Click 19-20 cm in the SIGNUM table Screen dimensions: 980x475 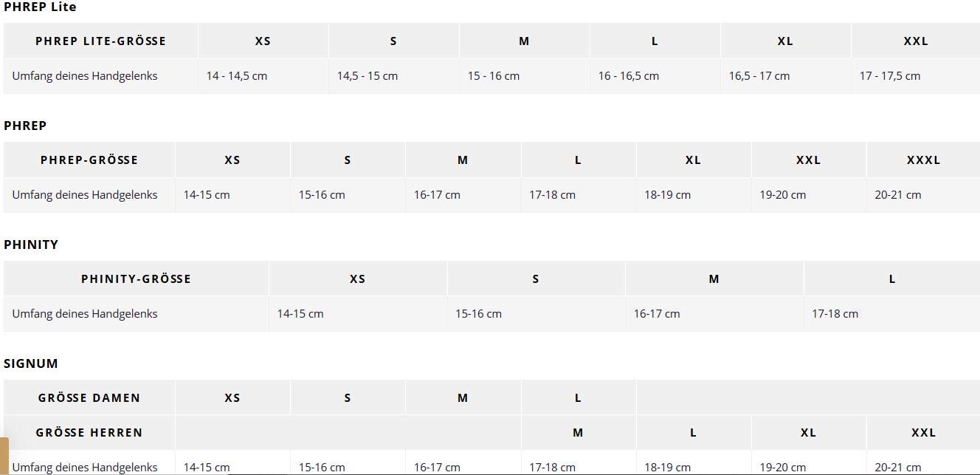(x=783, y=467)
